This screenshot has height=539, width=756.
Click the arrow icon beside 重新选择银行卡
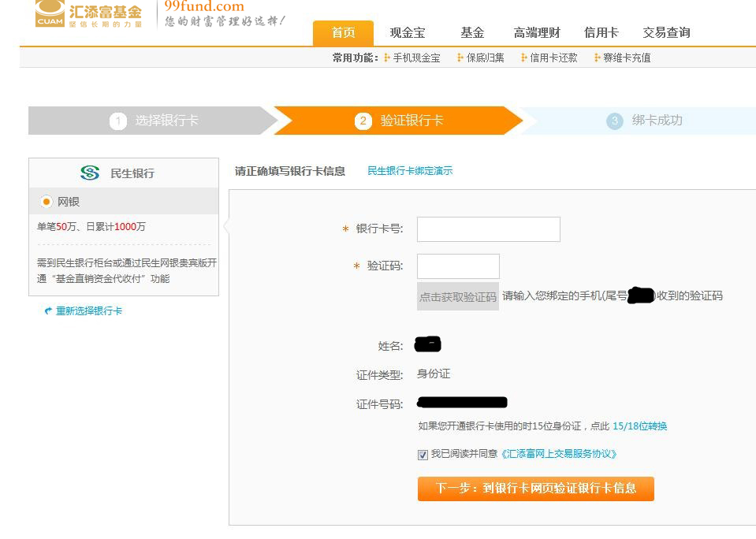tap(48, 311)
